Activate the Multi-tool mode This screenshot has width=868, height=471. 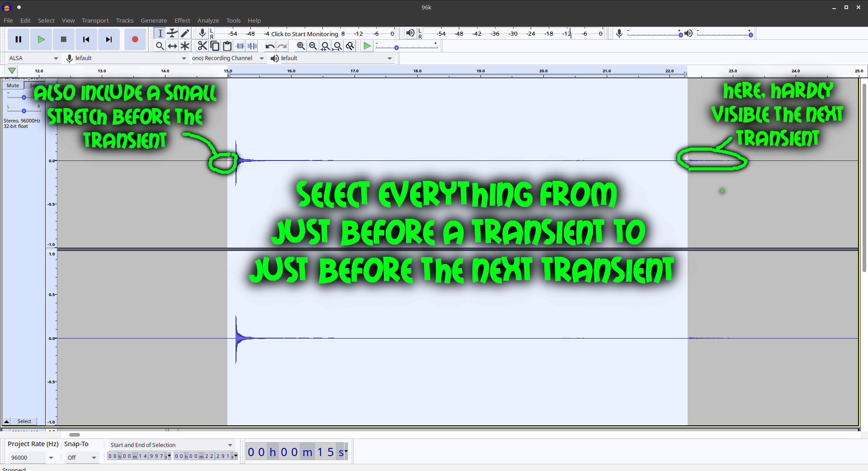[185, 46]
